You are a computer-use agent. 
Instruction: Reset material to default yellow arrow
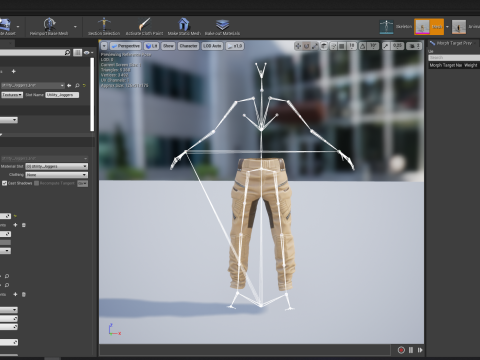84,86
